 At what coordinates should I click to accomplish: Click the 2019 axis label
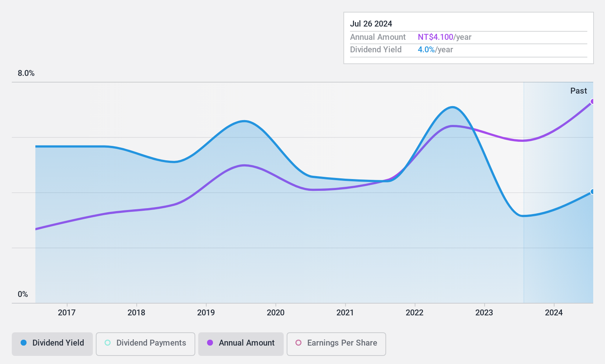pyautogui.click(x=206, y=313)
